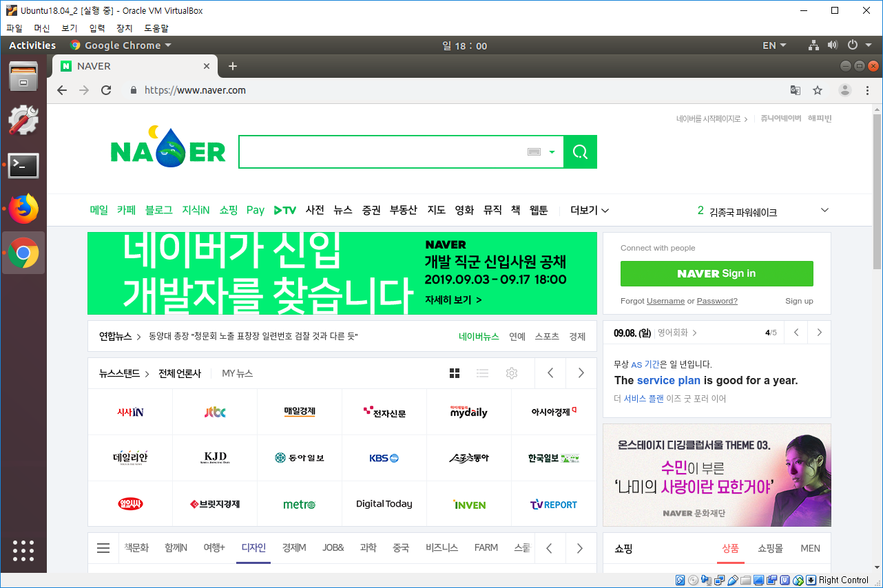Viewport: 883px width, 588px height.
Task: Click the Sign up link
Action: pos(799,301)
